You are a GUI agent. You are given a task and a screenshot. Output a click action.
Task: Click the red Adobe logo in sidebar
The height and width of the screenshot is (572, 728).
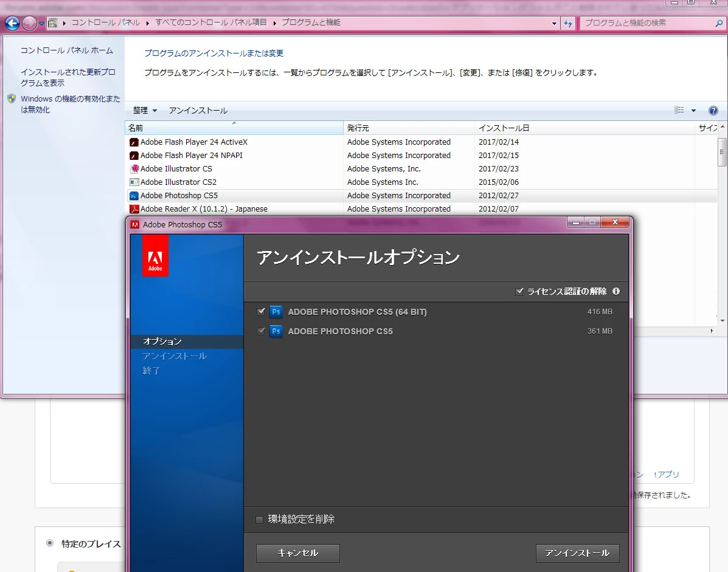(x=155, y=256)
